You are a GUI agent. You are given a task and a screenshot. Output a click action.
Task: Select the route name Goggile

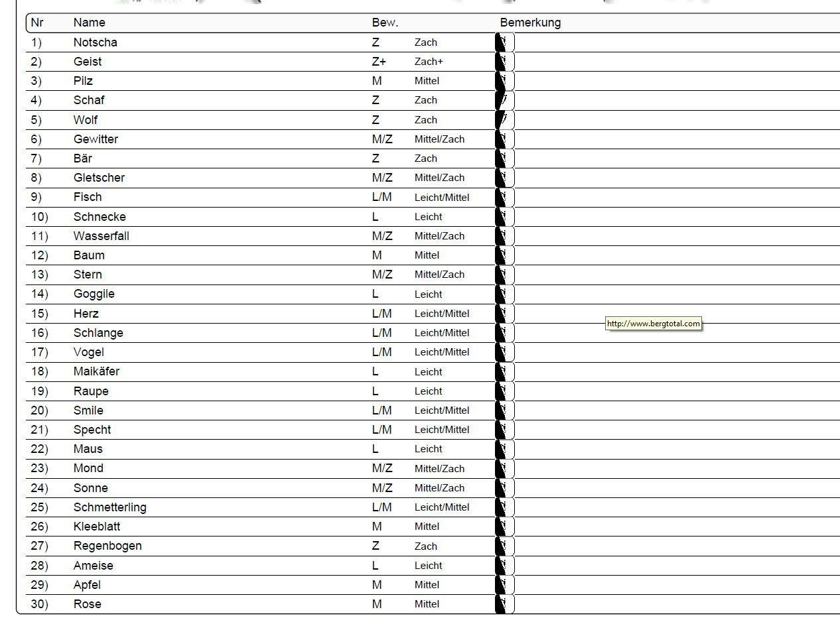coord(94,294)
